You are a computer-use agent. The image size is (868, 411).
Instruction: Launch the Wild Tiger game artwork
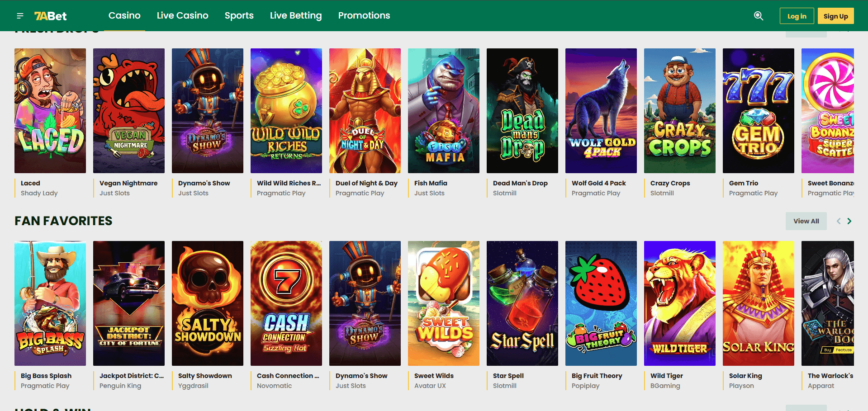[680, 303]
